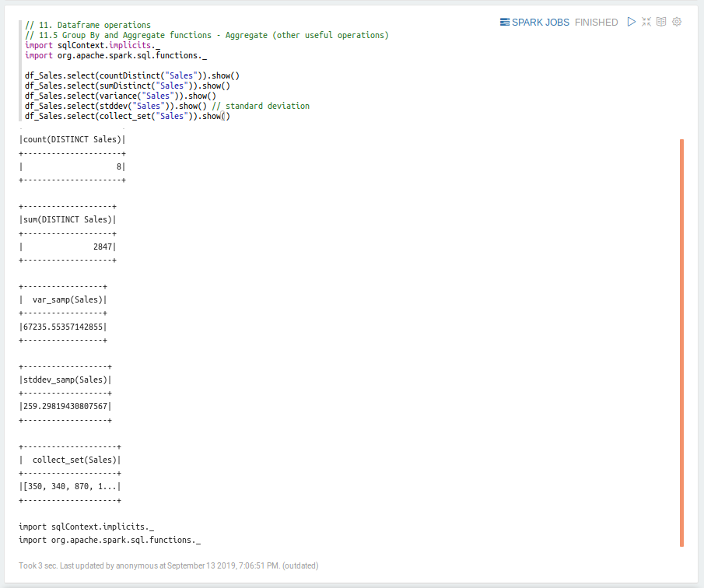Click the stddev_samp(Sales) output header
Viewport: 704px width, 588px height.
tap(65, 380)
